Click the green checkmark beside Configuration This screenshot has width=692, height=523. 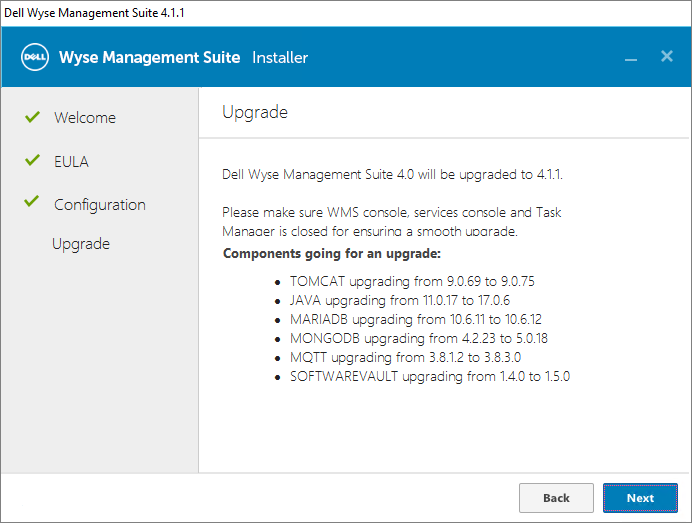(x=32, y=204)
